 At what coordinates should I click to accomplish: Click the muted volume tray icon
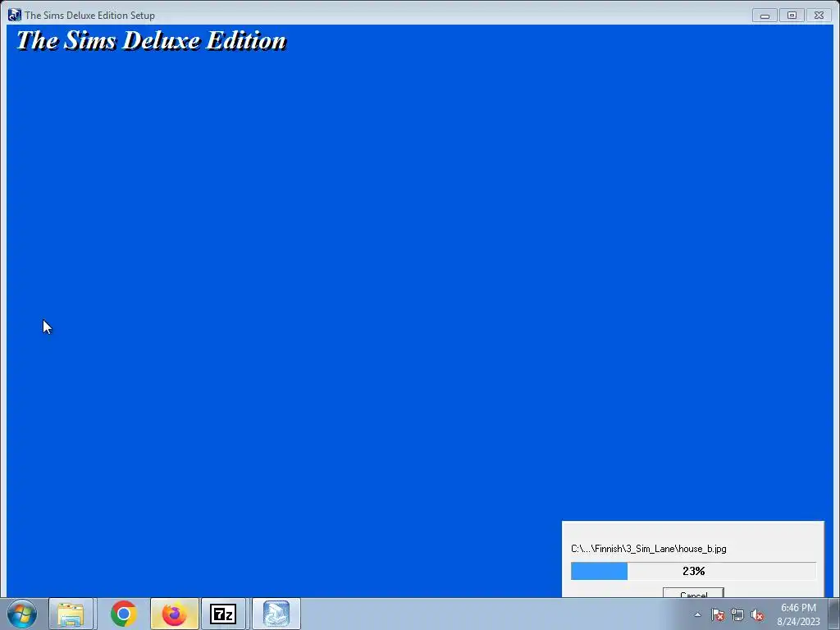click(757, 614)
